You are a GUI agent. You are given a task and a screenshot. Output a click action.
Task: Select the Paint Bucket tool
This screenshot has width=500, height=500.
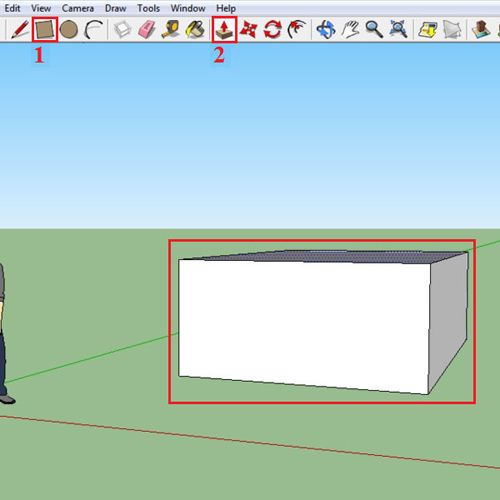(x=195, y=30)
